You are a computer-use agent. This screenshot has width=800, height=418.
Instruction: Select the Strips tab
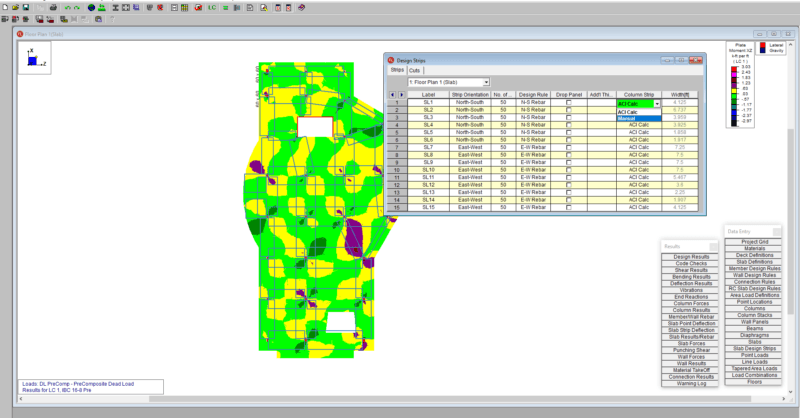coord(397,70)
